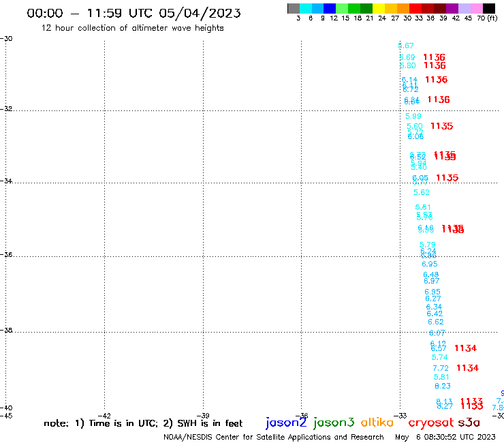Image resolution: width=504 pixels, height=443 pixels.
Task: Select the red '1135' time beside 5.60
Action: point(441,126)
